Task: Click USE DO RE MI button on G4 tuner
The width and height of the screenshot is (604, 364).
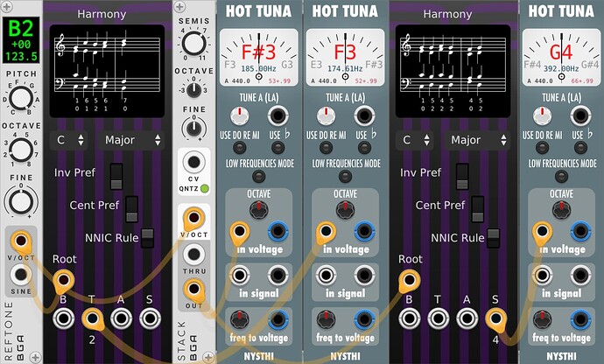Action: pos(542,147)
